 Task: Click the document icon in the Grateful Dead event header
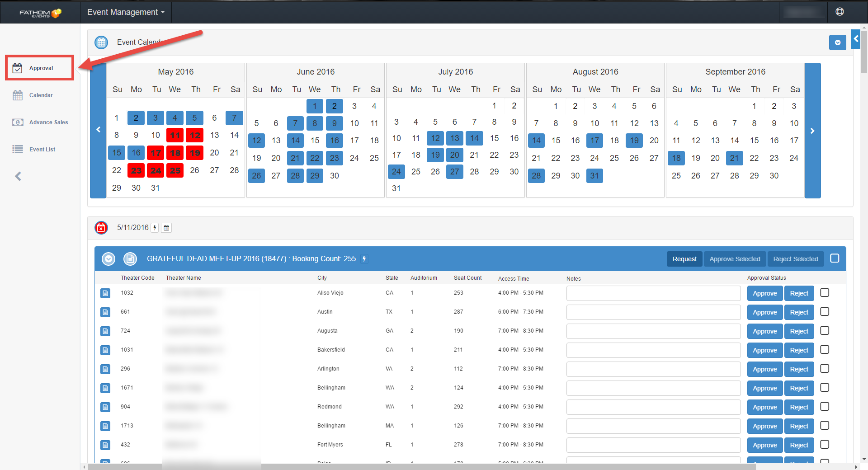click(x=130, y=259)
